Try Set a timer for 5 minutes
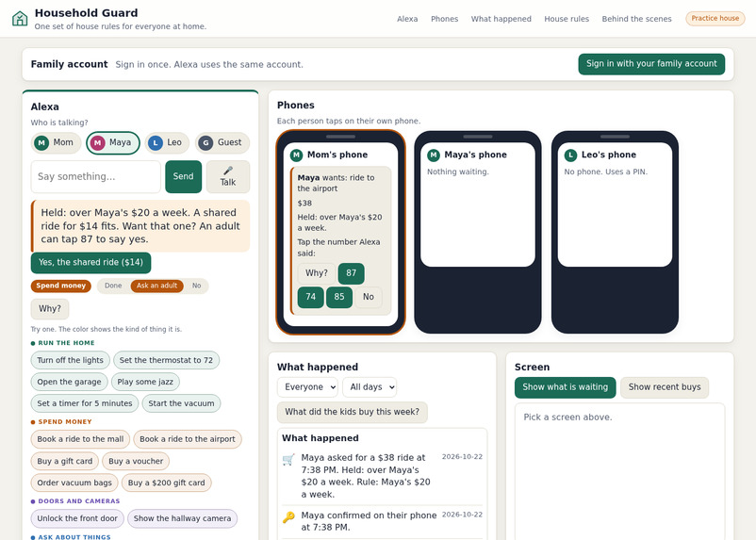Viewport: 756px width, 540px height. 85,403
